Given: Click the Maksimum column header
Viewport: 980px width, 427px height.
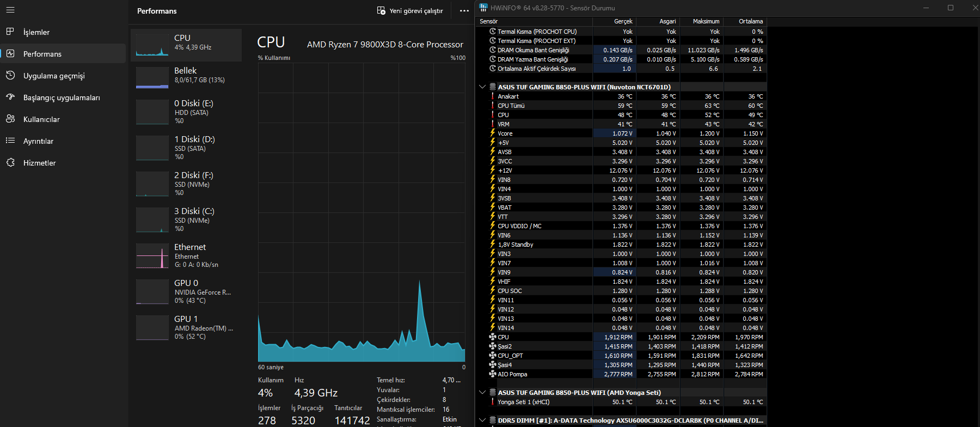Looking at the screenshot, I should pos(701,22).
